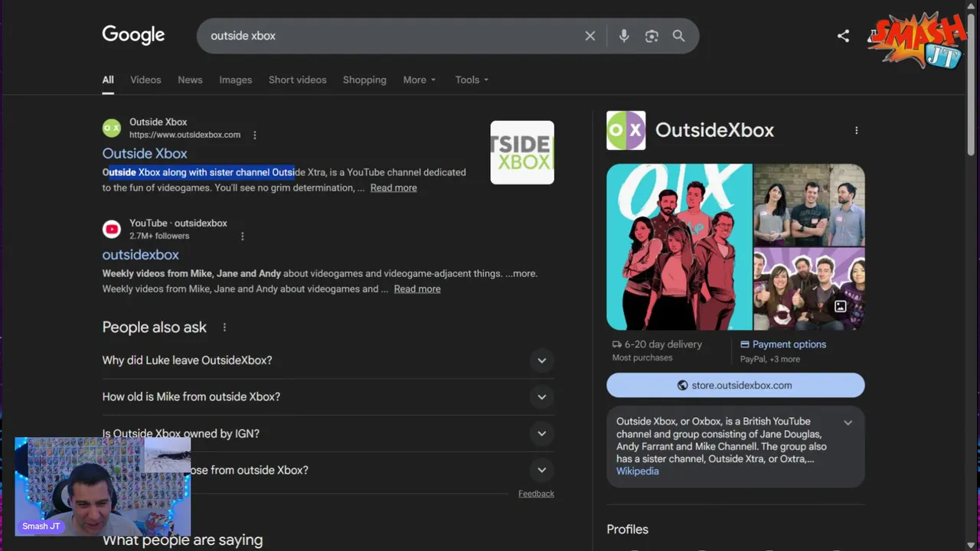Switch to the News tab
This screenshot has width=980, height=551.
[x=190, y=80]
